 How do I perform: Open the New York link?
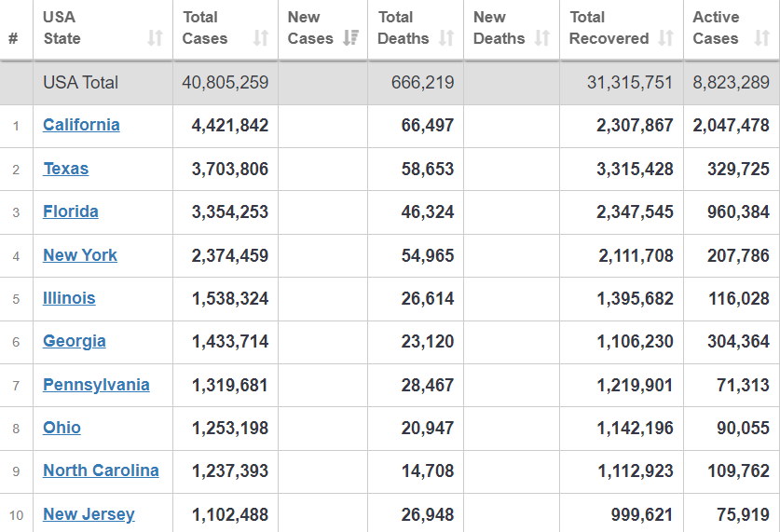click(80, 255)
